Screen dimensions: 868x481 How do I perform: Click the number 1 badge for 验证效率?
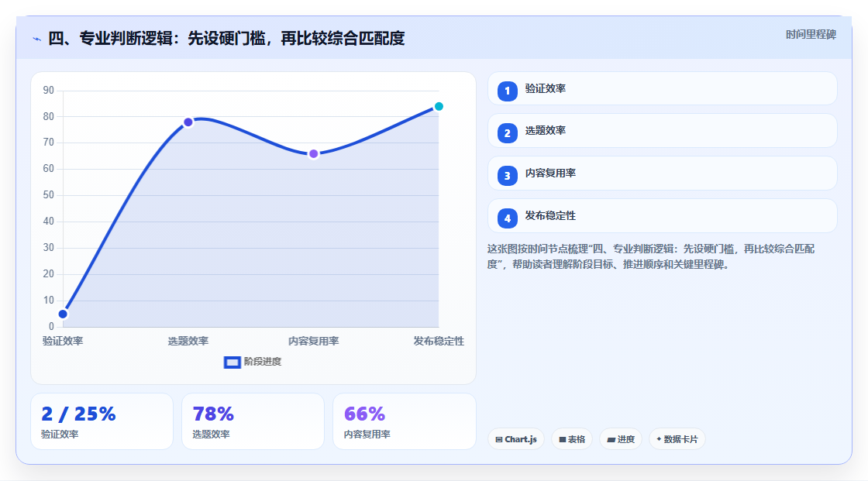tap(507, 91)
